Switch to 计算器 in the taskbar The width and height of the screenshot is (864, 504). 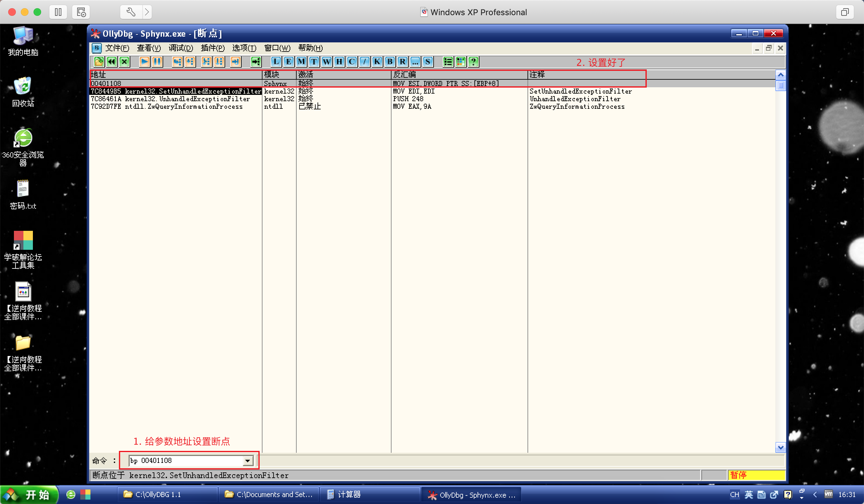click(349, 495)
